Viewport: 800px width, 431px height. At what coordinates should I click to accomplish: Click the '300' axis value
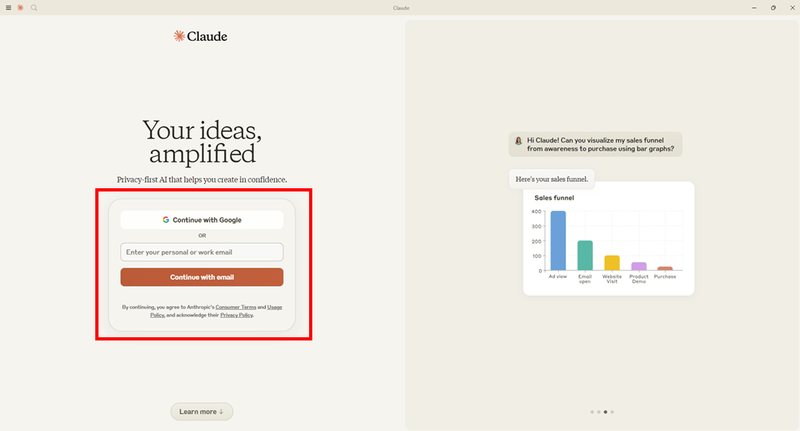click(536, 226)
